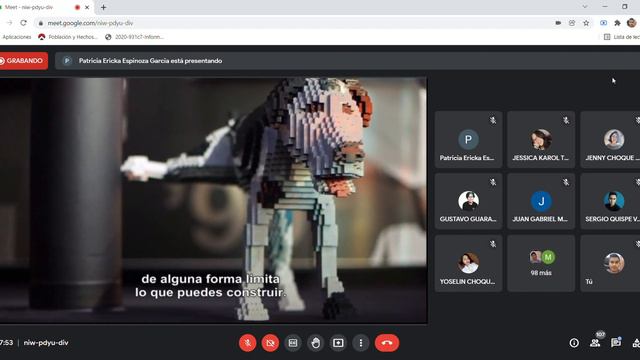
Task: Open the 98 más participants tile
Action: click(x=541, y=263)
